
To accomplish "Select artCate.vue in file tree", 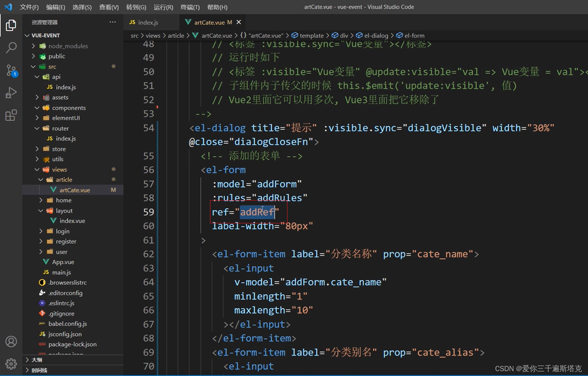I will point(74,190).
